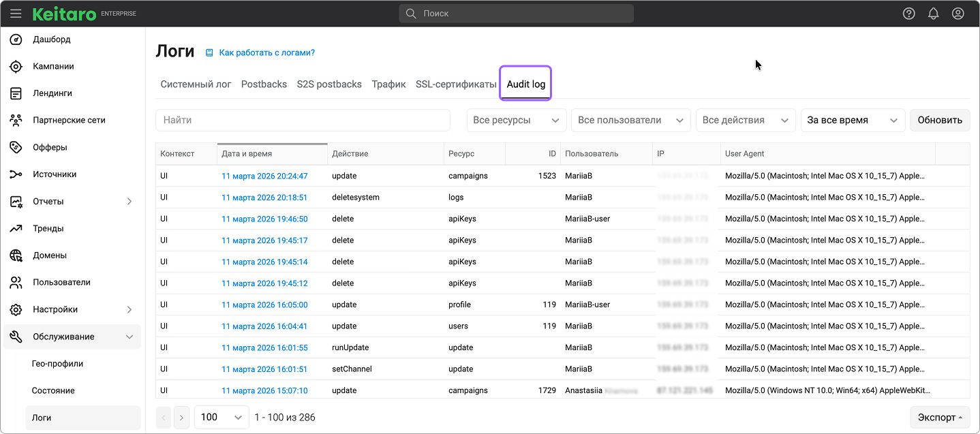Open the Все ресурсы filter dropdown
Image resolution: width=980 pixels, height=434 pixels.
(x=516, y=121)
